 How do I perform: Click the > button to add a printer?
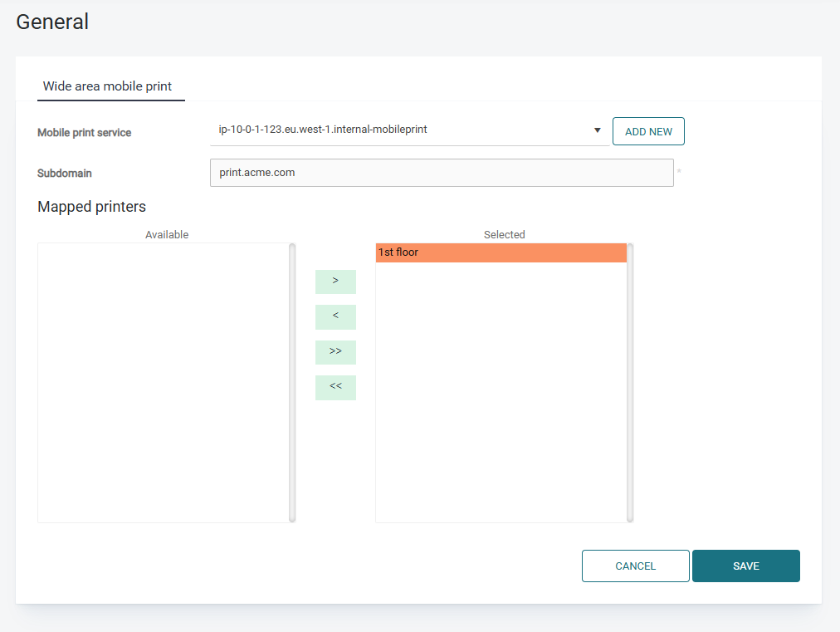pyautogui.click(x=335, y=282)
